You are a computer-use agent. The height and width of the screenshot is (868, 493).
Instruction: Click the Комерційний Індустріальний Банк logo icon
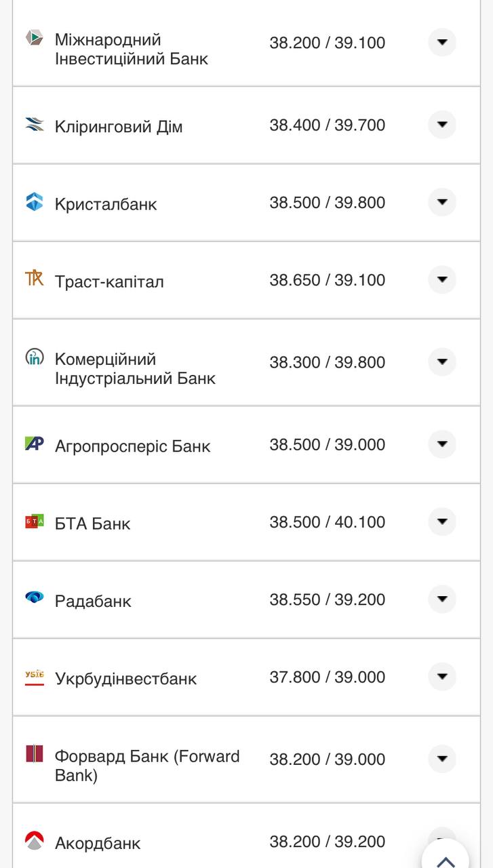point(35,357)
